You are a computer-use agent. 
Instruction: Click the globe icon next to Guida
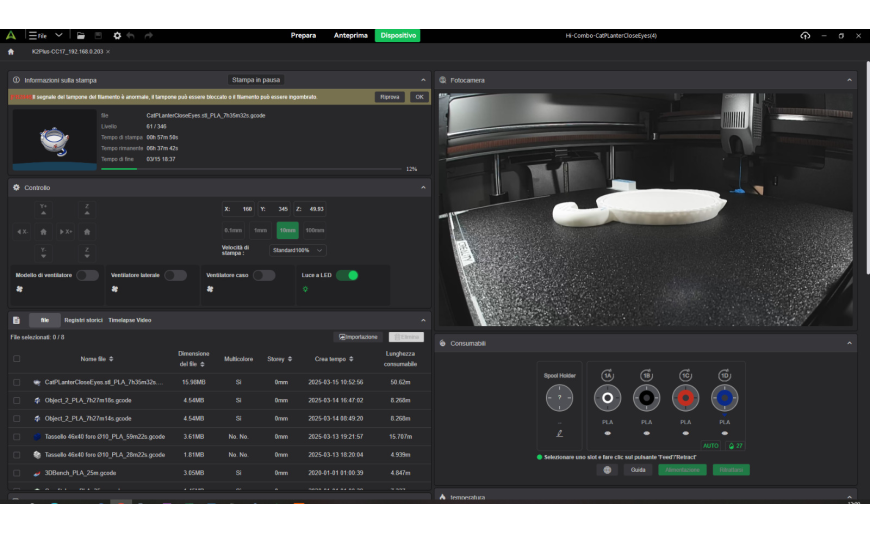point(608,469)
